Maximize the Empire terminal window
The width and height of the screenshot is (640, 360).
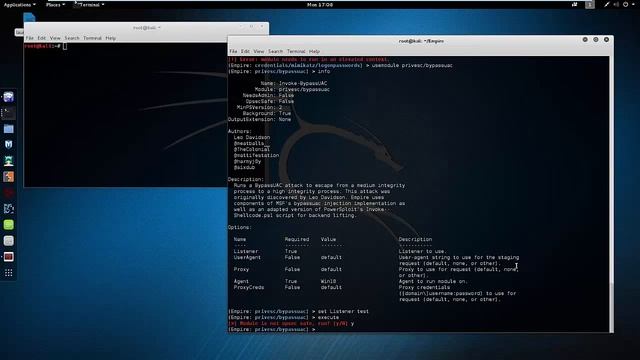coord(596,40)
